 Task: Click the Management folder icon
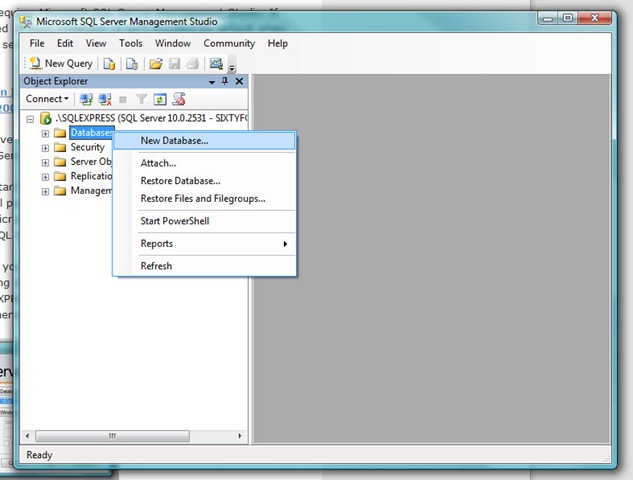pyautogui.click(x=60, y=191)
